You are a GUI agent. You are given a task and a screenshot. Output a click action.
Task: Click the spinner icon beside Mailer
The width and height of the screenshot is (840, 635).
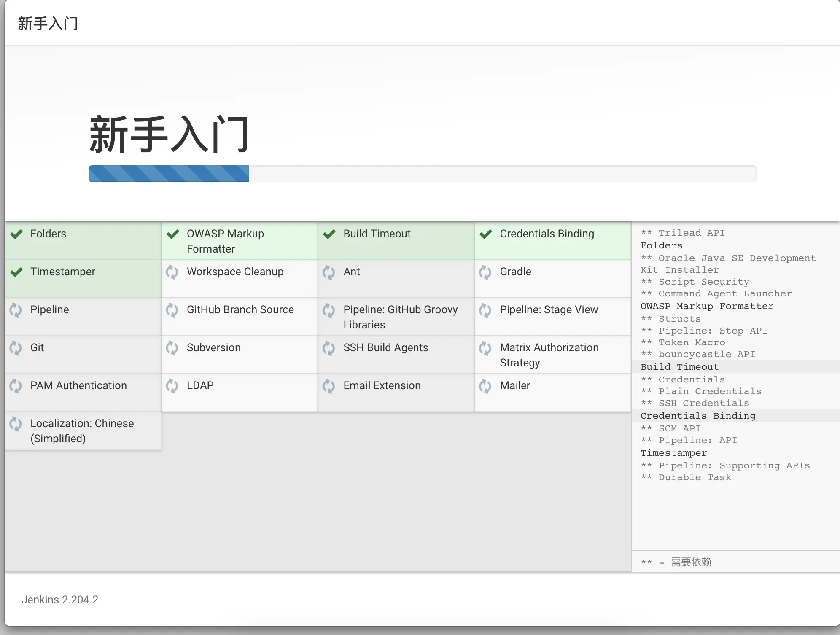point(485,386)
